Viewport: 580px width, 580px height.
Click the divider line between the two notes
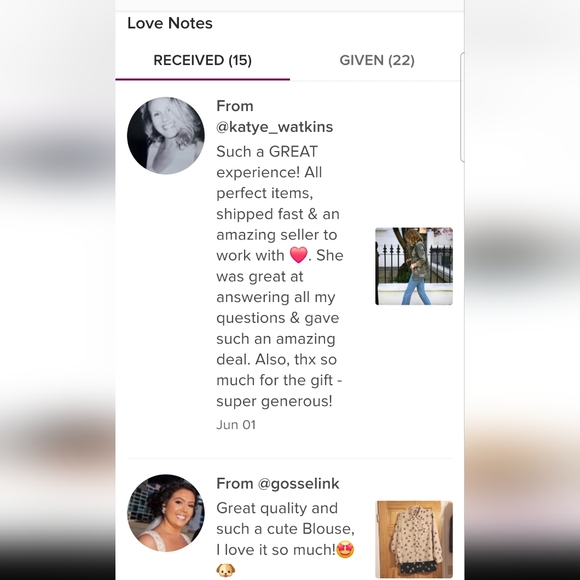coord(290,458)
